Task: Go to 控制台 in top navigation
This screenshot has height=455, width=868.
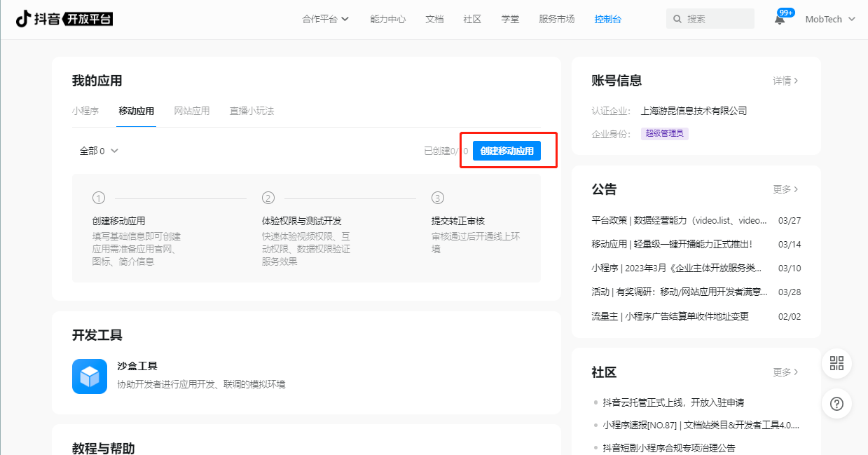Action: (x=607, y=19)
